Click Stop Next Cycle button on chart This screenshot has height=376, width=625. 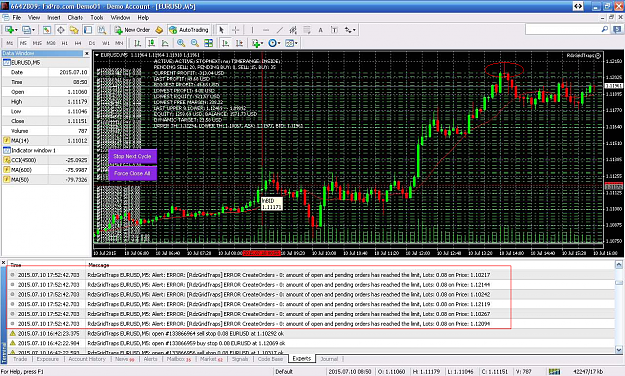click(x=132, y=156)
